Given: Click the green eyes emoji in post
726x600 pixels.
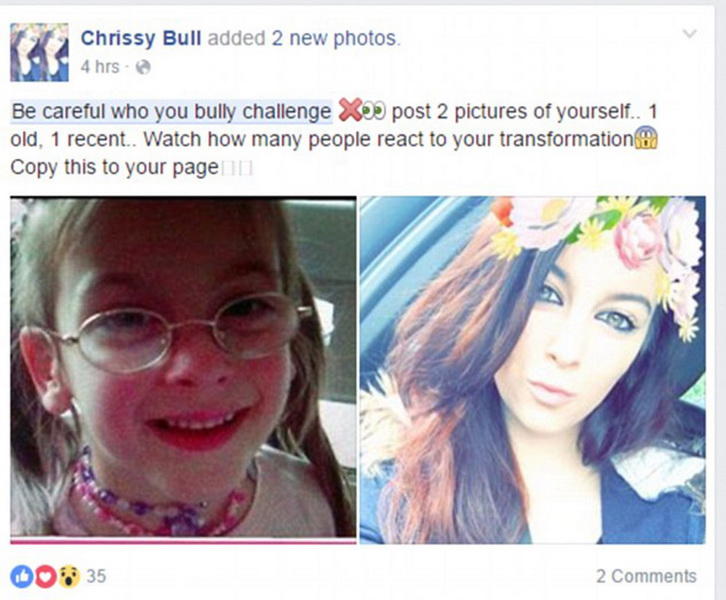Looking at the screenshot, I should click(373, 111).
